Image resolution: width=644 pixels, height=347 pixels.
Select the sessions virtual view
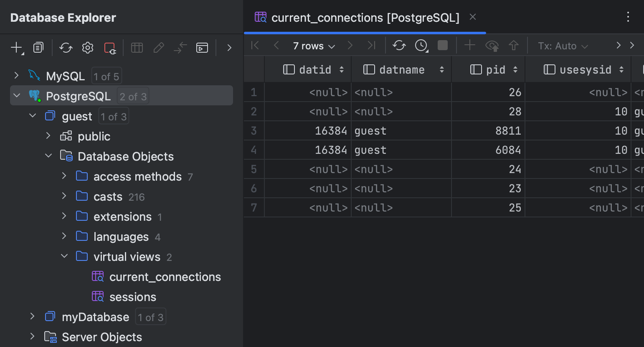[x=132, y=296]
